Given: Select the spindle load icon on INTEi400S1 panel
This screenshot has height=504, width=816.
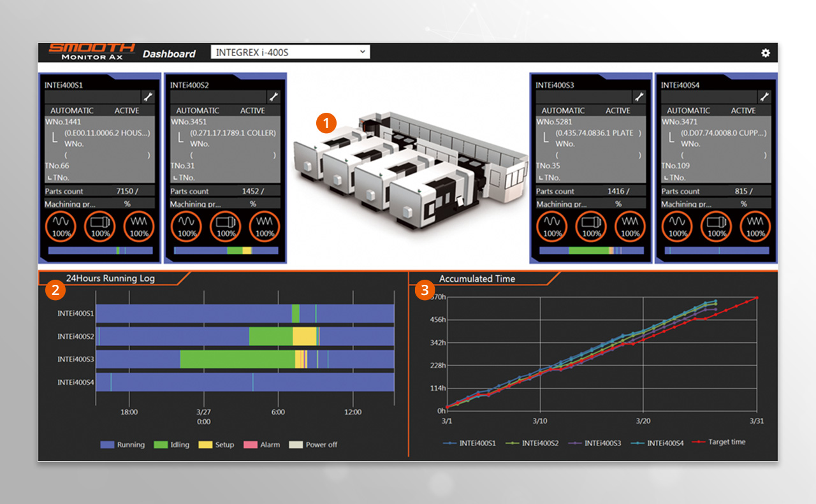Looking at the screenshot, I should click(x=61, y=226).
